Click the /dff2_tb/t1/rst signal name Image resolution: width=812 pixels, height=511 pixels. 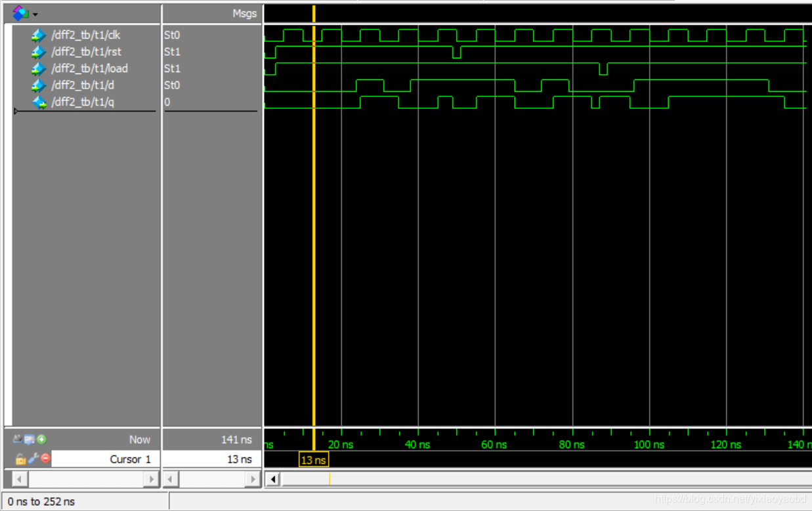click(87, 52)
